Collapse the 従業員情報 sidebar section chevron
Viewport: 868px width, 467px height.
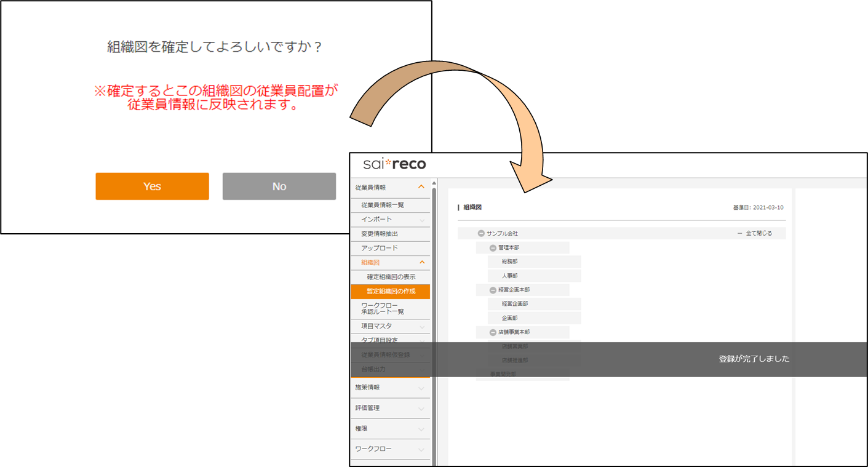click(421, 187)
